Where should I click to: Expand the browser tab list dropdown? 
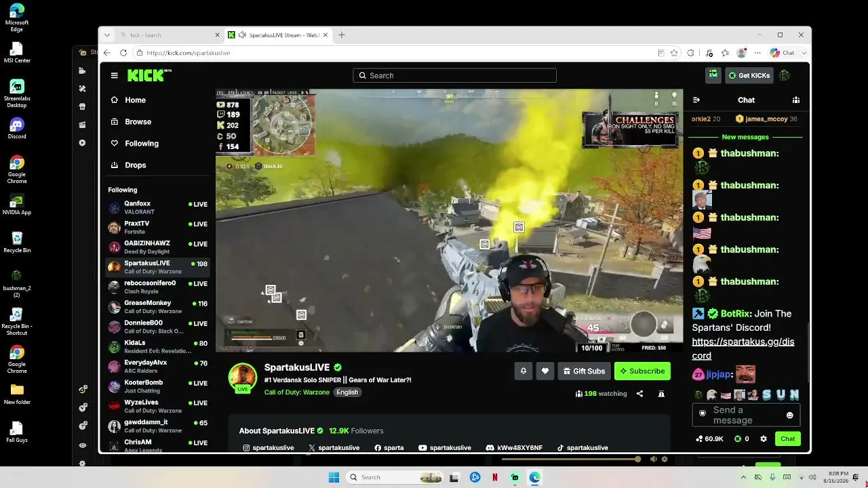pos(107,35)
